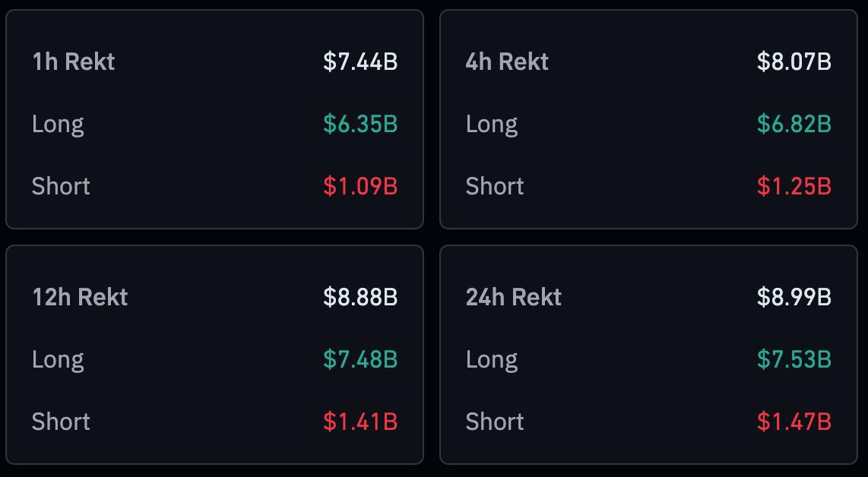Click the 1h Long value $6.35B
This screenshot has width=868, height=477.
coord(360,124)
